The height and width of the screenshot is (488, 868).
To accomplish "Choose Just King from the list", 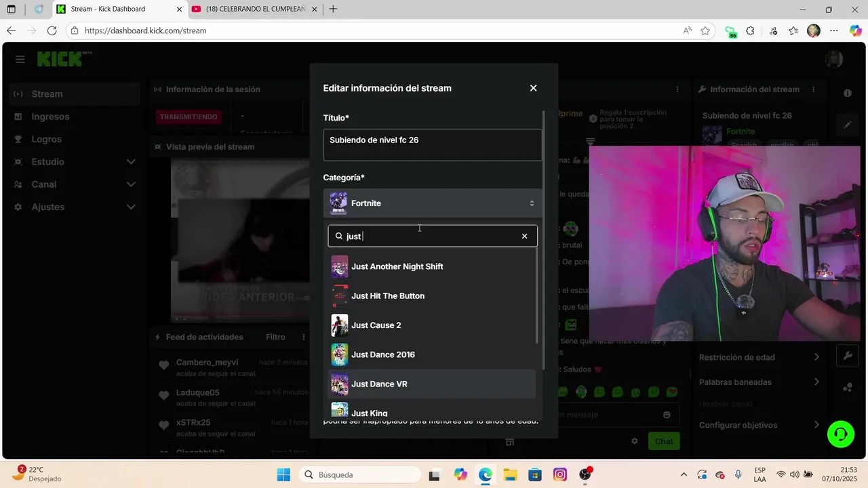I will tap(432, 410).
